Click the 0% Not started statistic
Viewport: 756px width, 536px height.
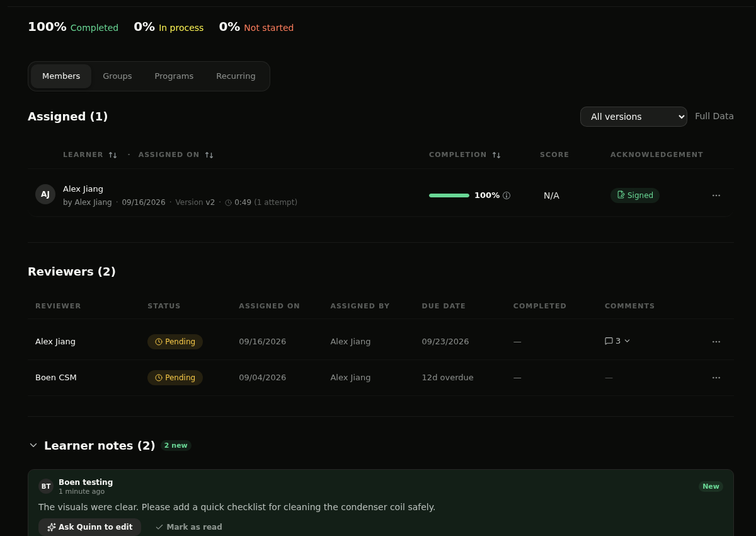coord(256,27)
